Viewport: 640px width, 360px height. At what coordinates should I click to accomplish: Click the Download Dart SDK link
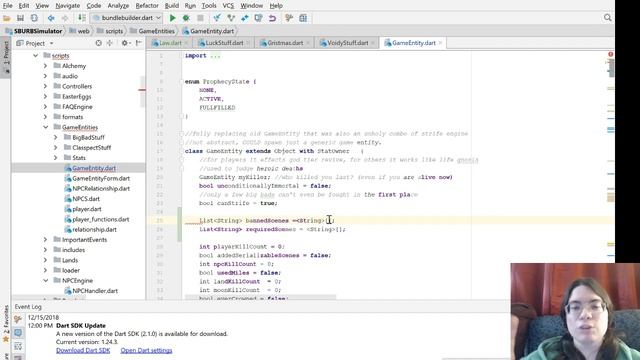[83, 351]
